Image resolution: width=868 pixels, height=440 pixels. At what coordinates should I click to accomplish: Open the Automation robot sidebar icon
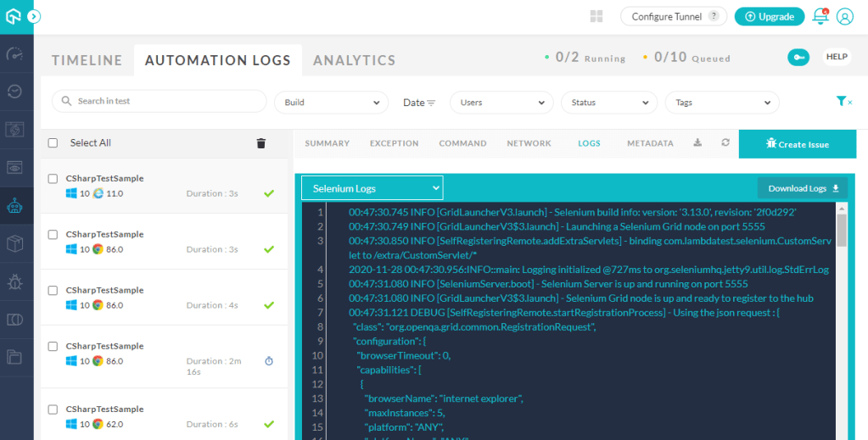tap(16, 205)
